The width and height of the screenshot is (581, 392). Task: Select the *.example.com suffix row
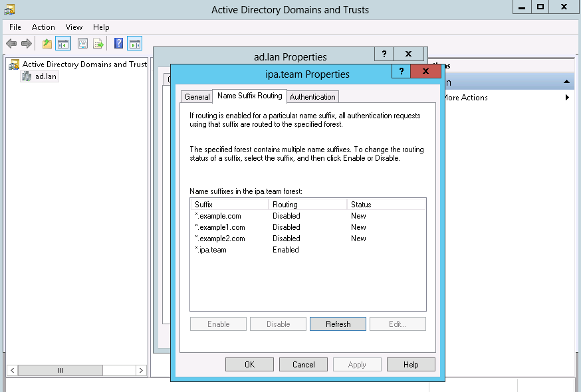click(308, 216)
